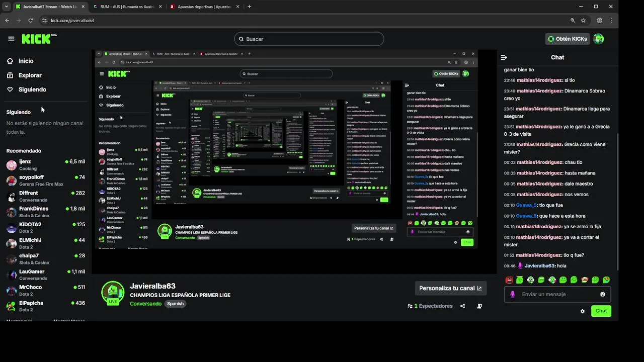Collapse the chat panel icon

coord(504,57)
